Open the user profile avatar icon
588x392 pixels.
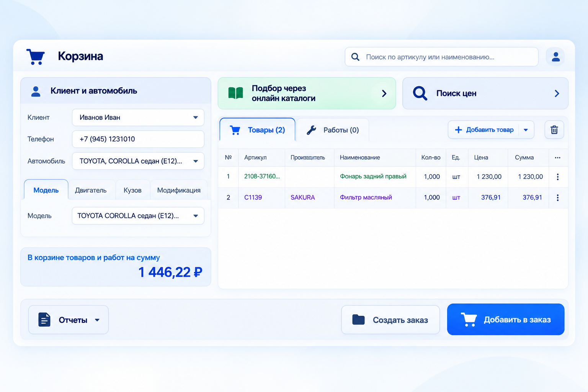coord(555,57)
